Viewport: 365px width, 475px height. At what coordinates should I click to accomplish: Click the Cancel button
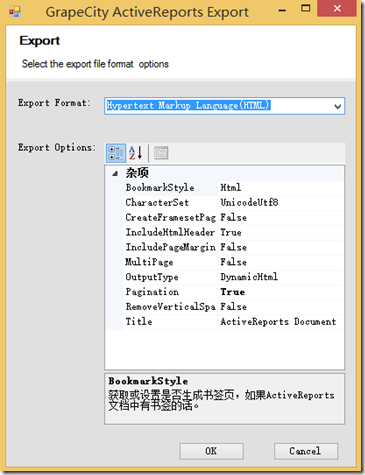(x=306, y=451)
